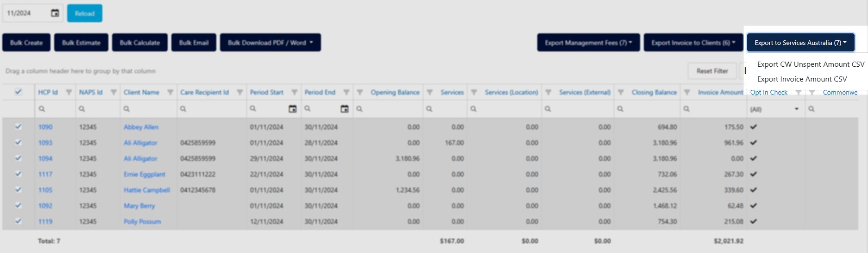Sort by Opt In Check column header
Screen dimensions: 868x253
769,92
